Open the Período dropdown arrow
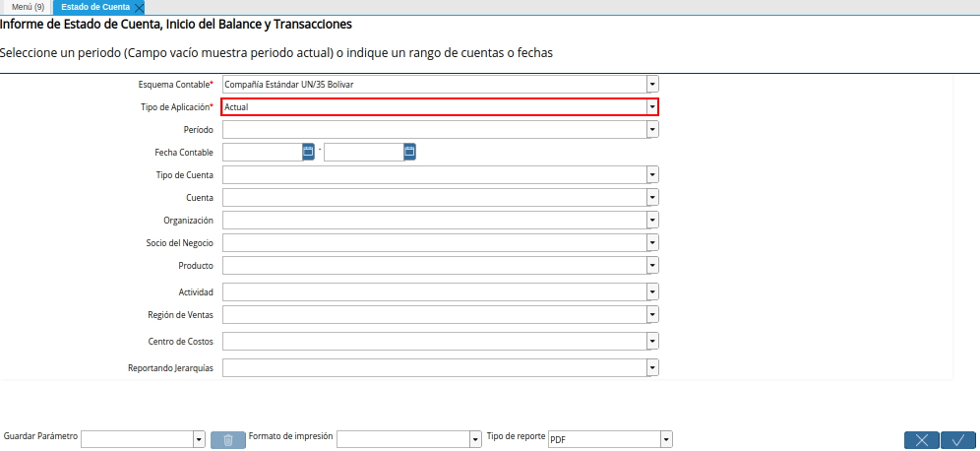980x451 pixels. pos(652,129)
